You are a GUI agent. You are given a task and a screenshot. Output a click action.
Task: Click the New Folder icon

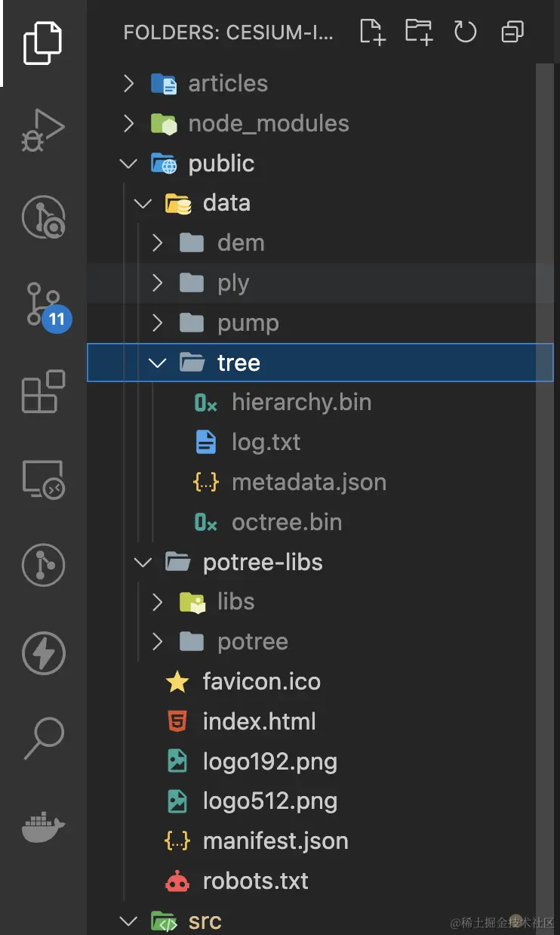(418, 32)
